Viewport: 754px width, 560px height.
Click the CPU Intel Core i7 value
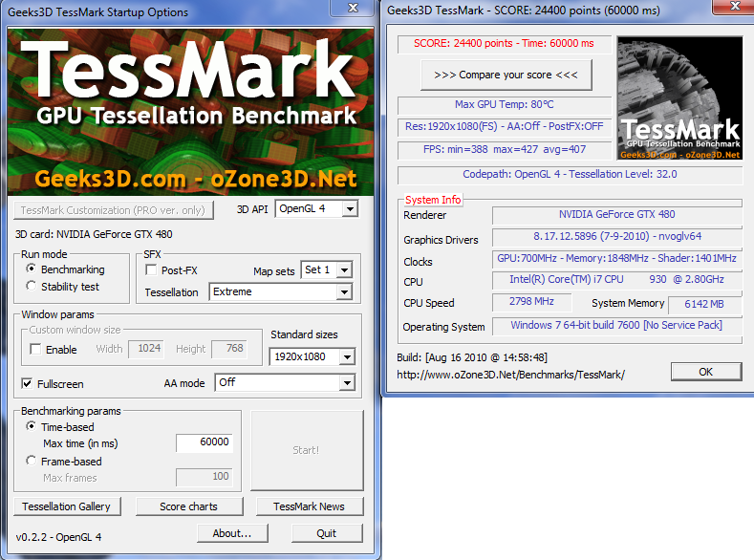tap(617, 280)
